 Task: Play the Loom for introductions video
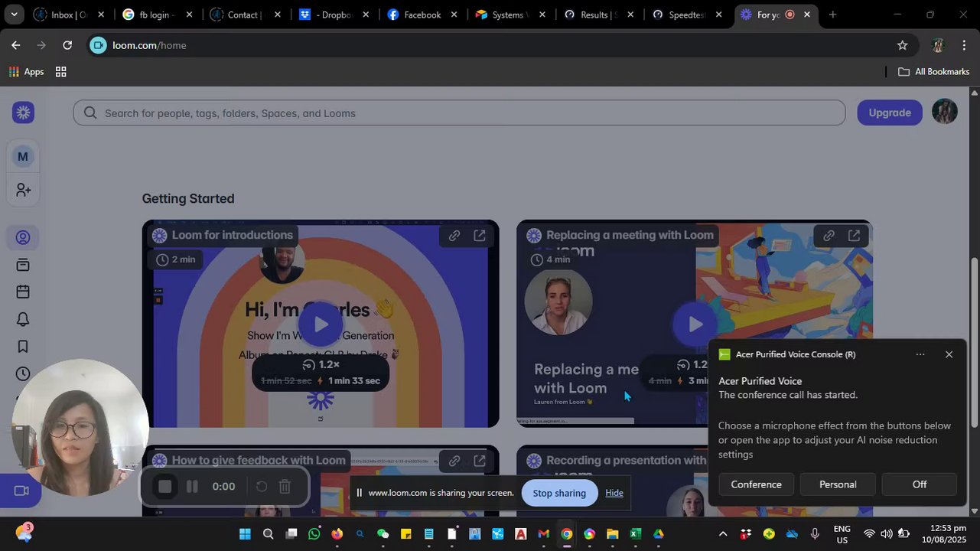coord(320,324)
